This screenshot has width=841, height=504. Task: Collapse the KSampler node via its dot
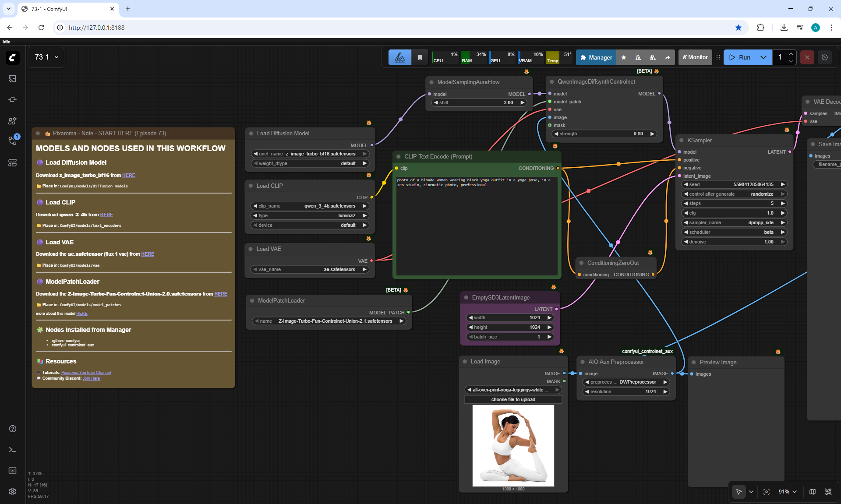[682, 140]
